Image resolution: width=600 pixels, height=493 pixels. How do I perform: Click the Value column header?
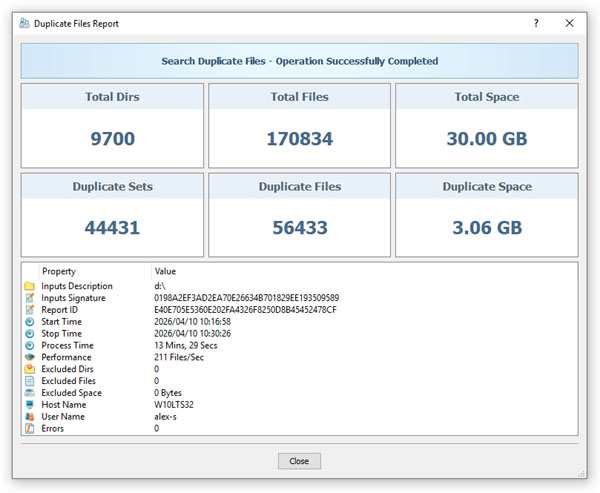pos(165,271)
